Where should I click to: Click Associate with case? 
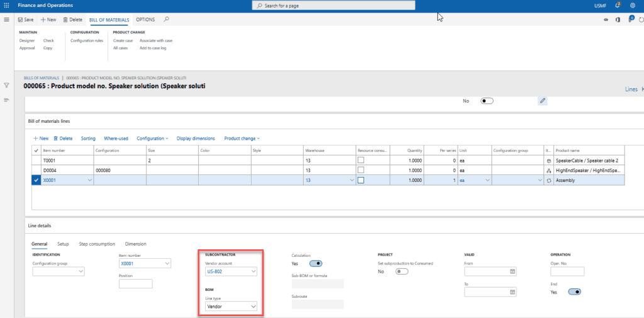(156, 41)
